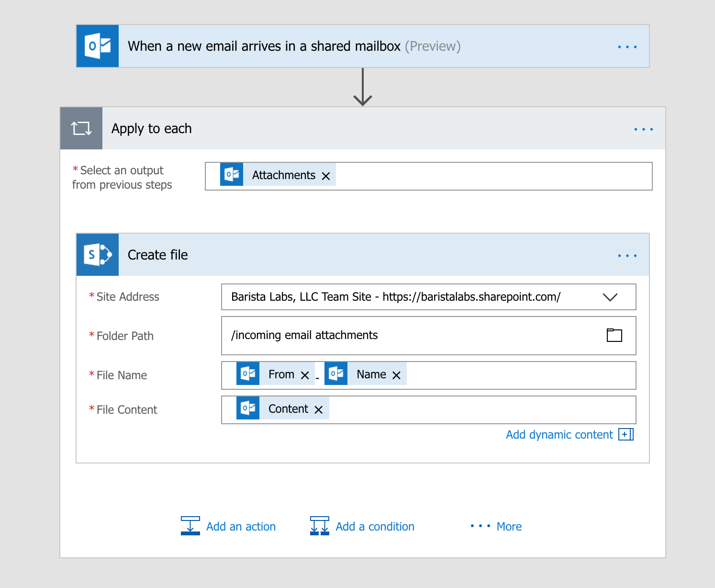This screenshot has width=715, height=588.
Task: Open ellipsis menu for Apply to each
Action: click(x=643, y=129)
